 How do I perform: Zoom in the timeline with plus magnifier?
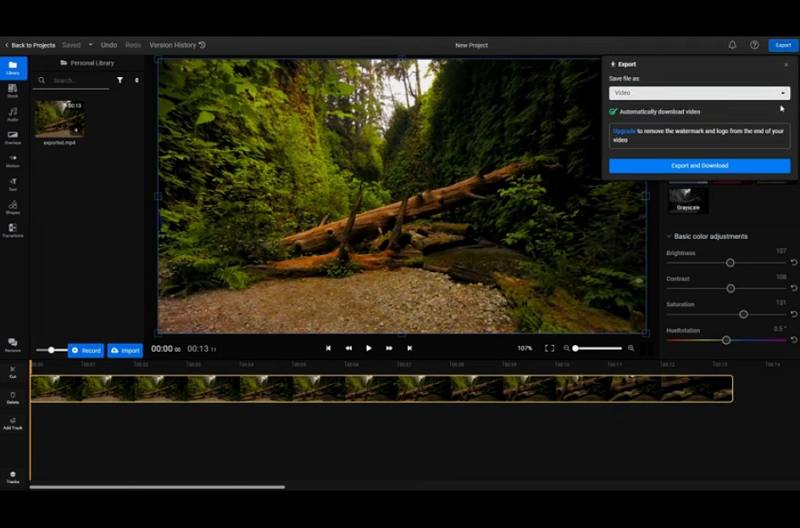click(x=631, y=348)
